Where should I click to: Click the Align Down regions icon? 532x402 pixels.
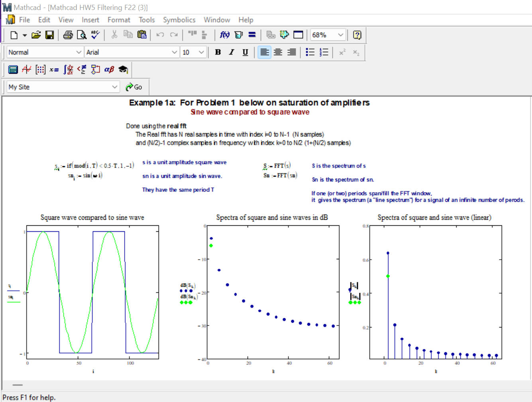pyautogui.click(x=204, y=35)
